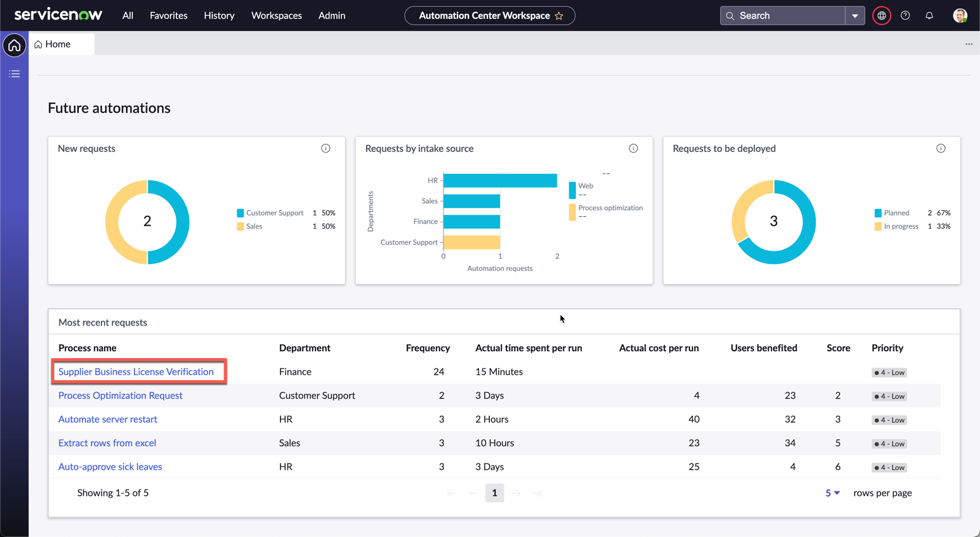Favorite the Automation Center Workspace star
The width and height of the screenshot is (980, 537).
click(x=559, y=16)
